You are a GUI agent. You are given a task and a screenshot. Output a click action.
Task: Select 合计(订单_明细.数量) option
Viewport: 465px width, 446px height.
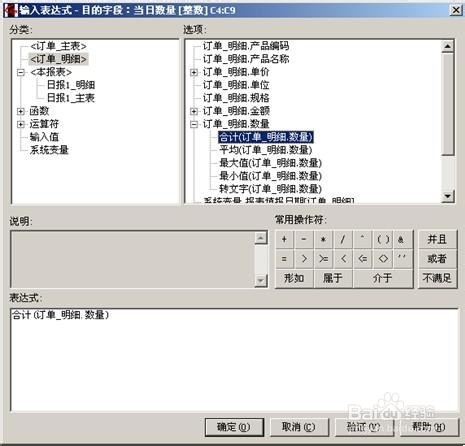pos(266,137)
